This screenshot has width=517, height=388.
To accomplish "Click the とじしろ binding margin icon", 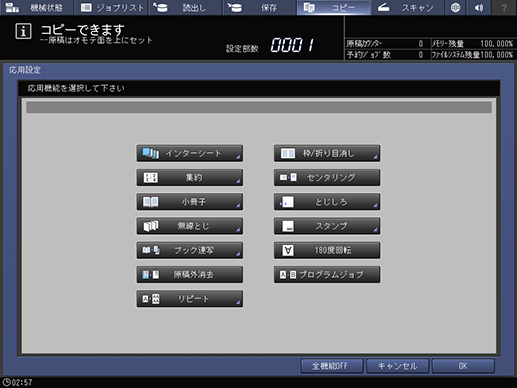I will 287,202.
